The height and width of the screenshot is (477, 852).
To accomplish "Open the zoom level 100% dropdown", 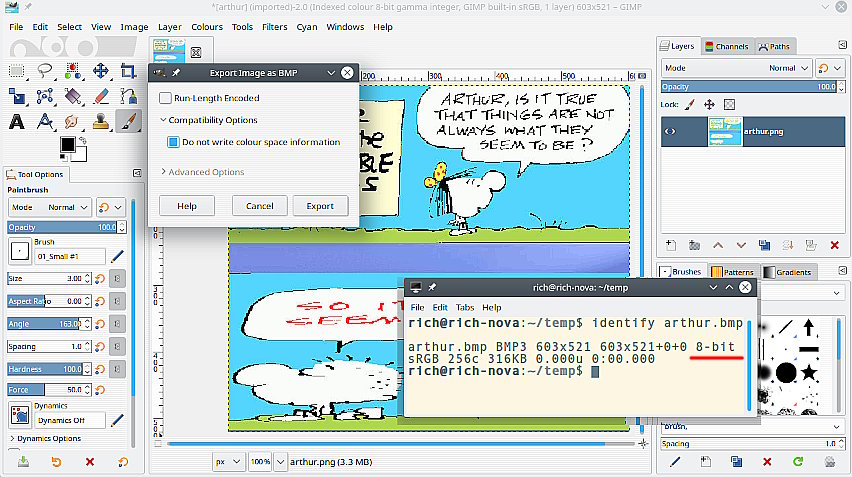I will tap(280, 462).
